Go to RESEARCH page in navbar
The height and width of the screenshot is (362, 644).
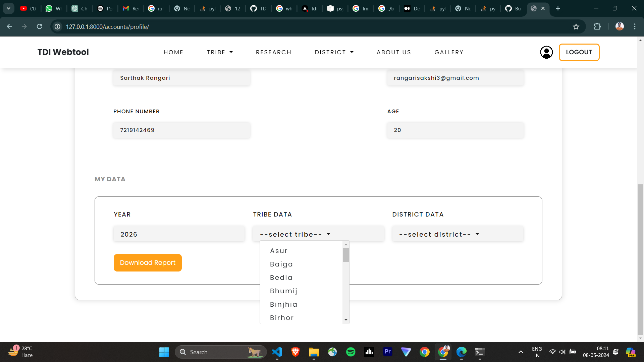[x=273, y=52]
